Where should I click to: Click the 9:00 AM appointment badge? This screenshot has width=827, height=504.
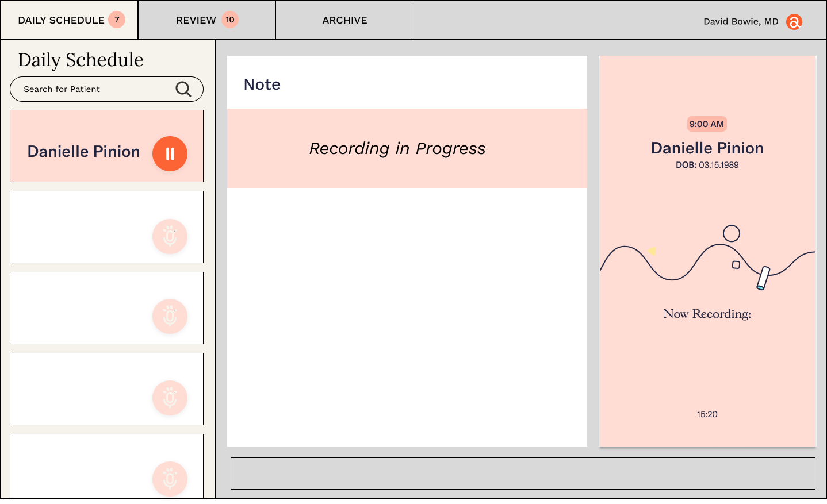click(706, 124)
